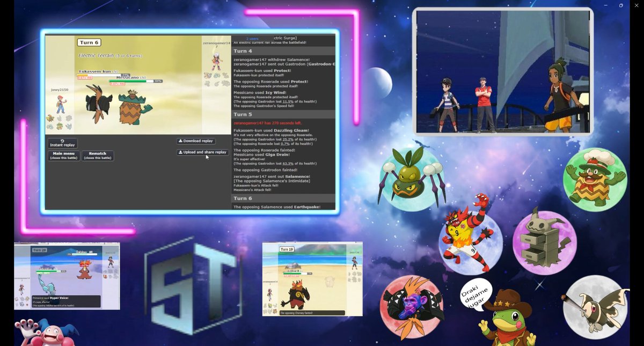Click "[The opposing Salamence's Intimidate]" line

coord(271,181)
